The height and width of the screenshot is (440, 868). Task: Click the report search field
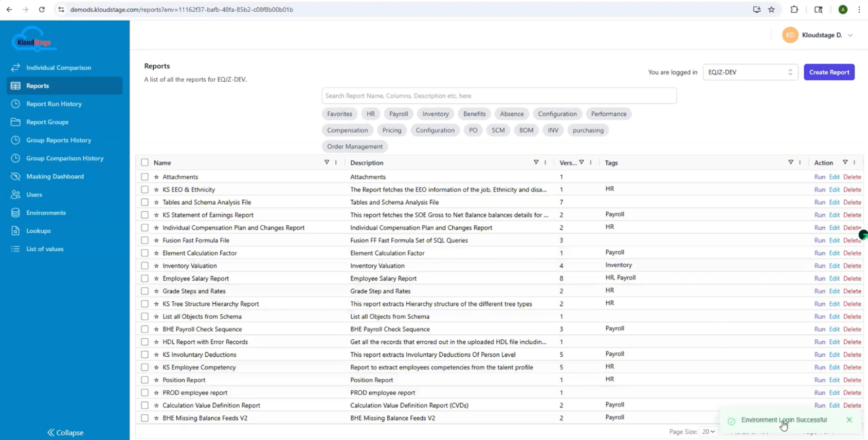499,96
